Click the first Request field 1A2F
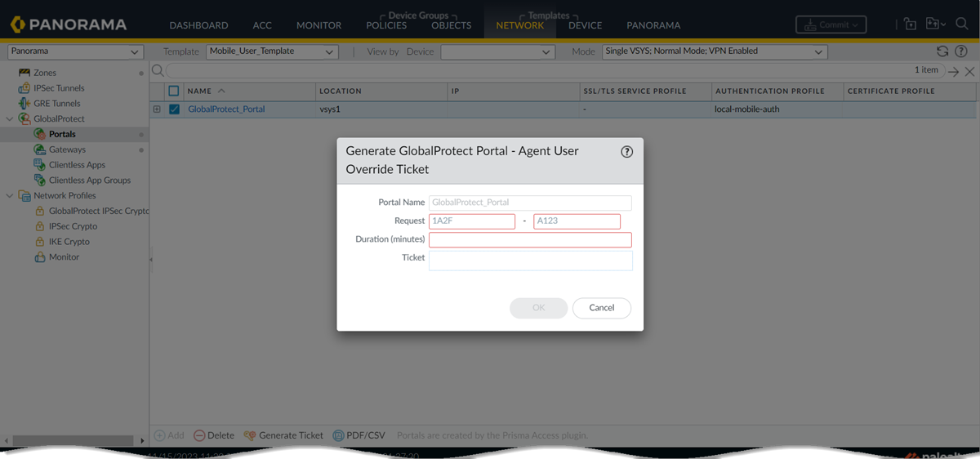The image size is (980, 459). (472, 221)
